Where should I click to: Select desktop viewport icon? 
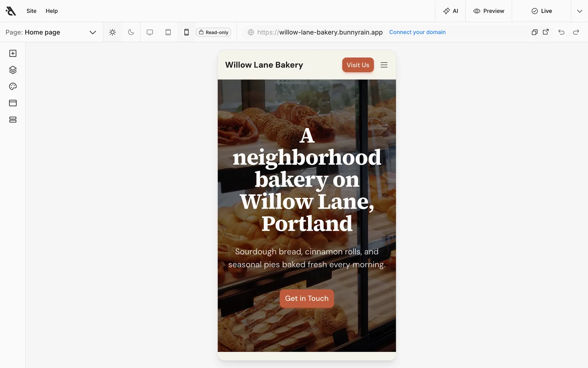pos(150,32)
